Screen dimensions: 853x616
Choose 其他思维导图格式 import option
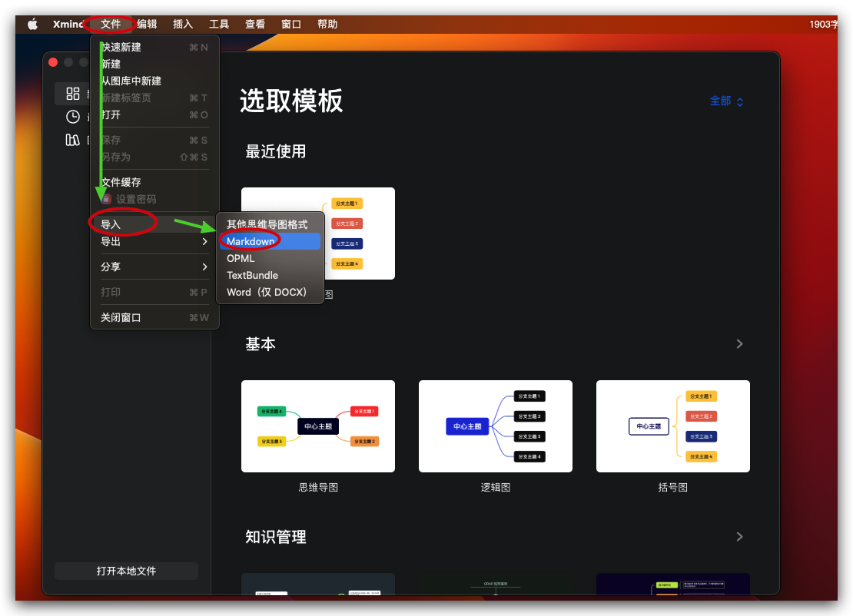tap(270, 224)
